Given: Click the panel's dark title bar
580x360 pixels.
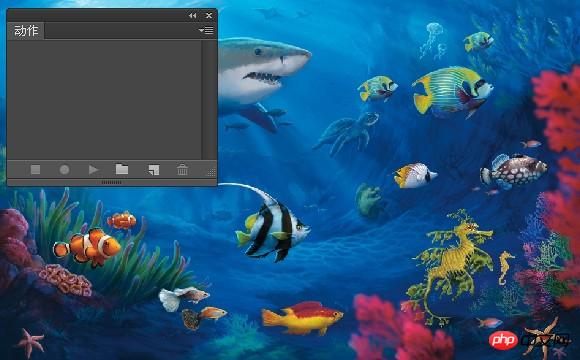Looking at the screenshot, I should 96,16.
